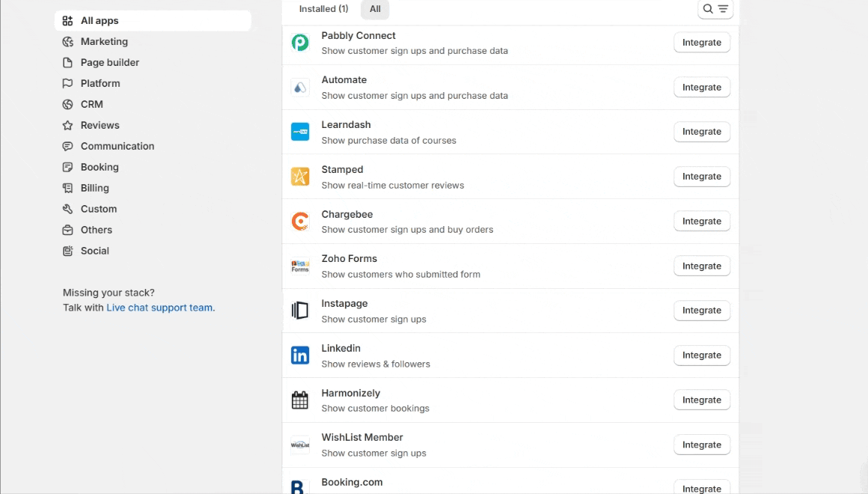The height and width of the screenshot is (494, 868).
Task: Integrate Pabbly Connect
Action: click(701, 43)
